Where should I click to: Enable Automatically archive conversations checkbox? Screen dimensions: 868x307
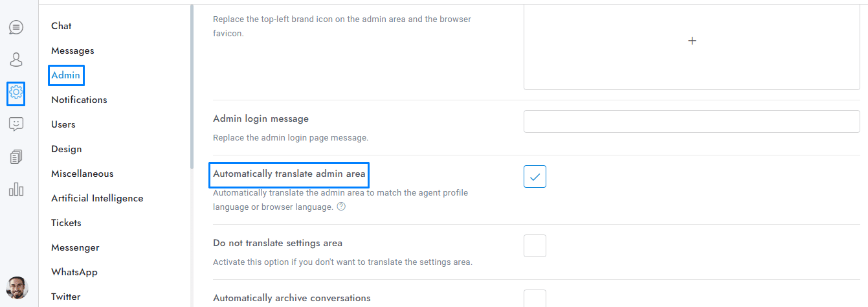[535, 299]
